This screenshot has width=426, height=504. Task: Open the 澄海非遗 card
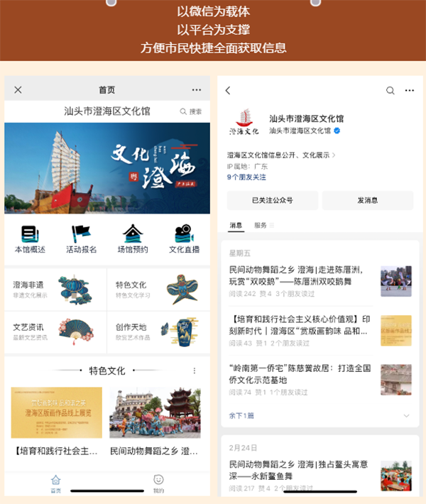55,290
